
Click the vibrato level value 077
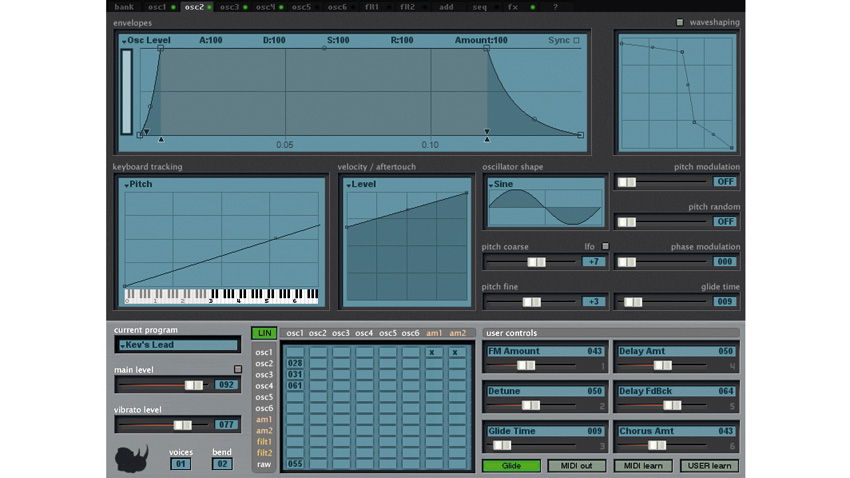click(x=226, y=425)
